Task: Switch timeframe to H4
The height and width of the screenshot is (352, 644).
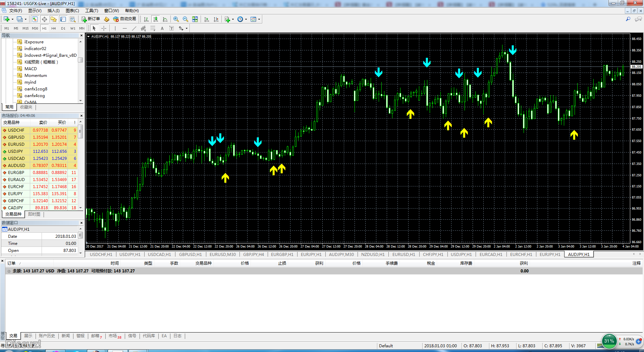Action: pos(54,28)
